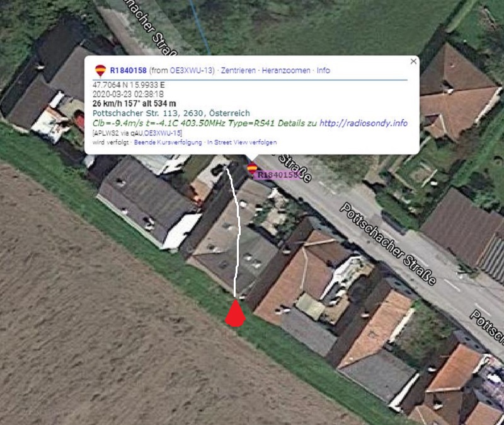
Task: Open the OE3XWU-13 source station link
Action: pyautogui.click(x=192, y=71)
